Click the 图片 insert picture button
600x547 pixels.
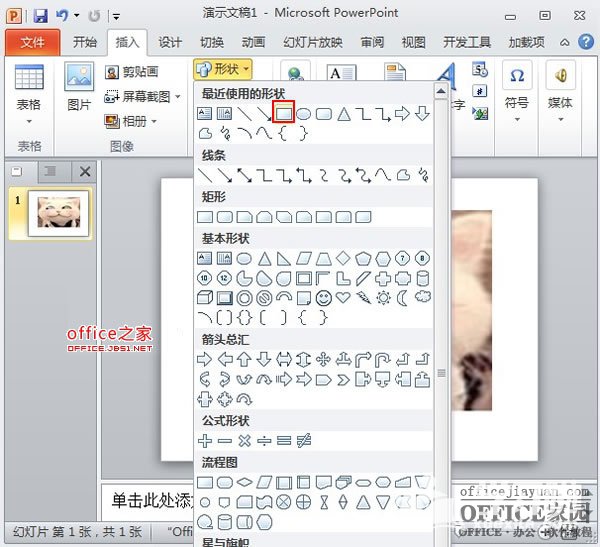[79, 87]
